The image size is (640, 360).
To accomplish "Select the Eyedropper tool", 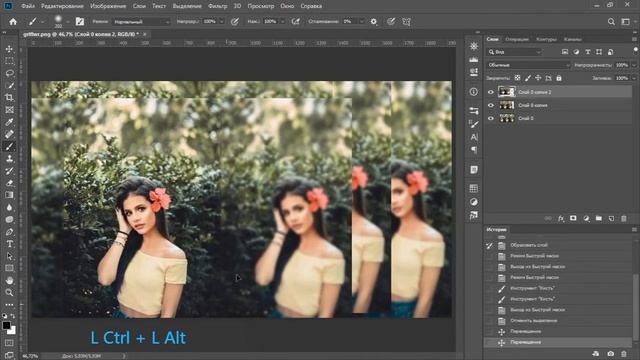I will [x=9, y=122].
